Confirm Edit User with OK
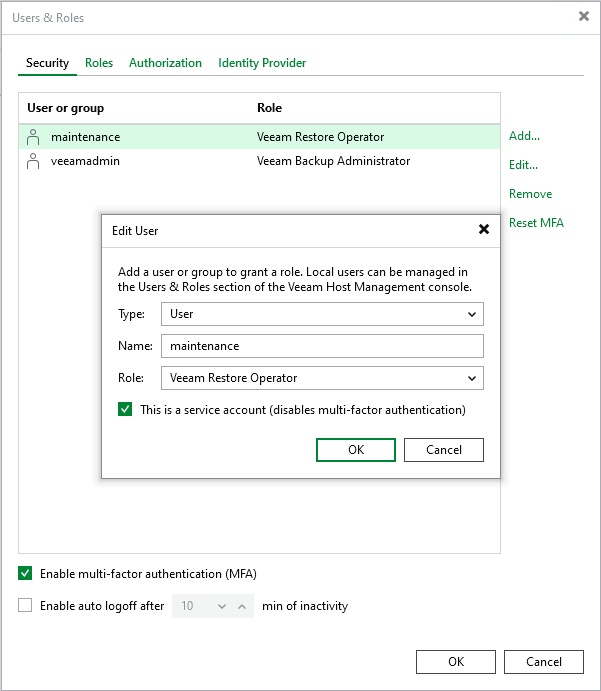Viewport: 601px width, 691px height. (x=356, y=450)
